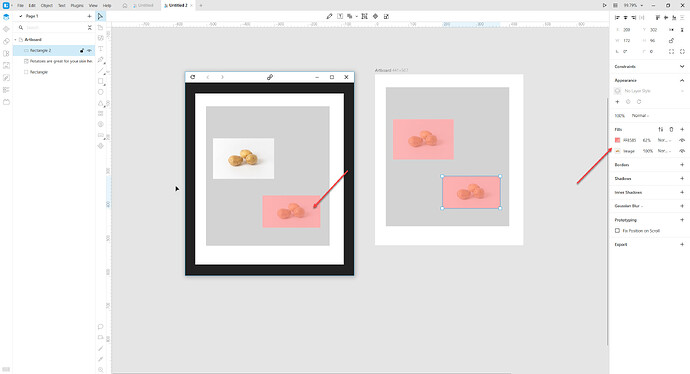Select the Triangle shape tool
Screen dimensions: 690x374
(100, 103)
